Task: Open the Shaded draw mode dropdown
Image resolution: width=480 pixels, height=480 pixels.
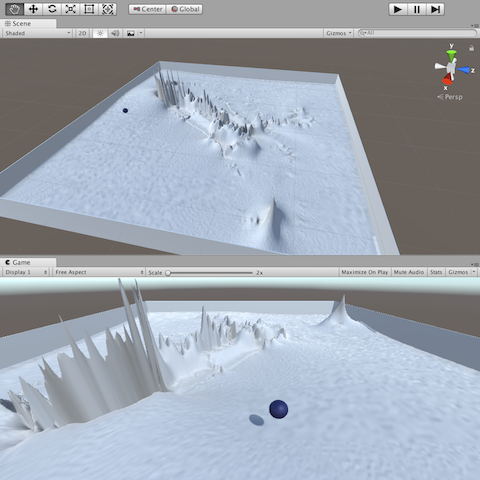Action: pyautogui.click(x=38, y=33)
